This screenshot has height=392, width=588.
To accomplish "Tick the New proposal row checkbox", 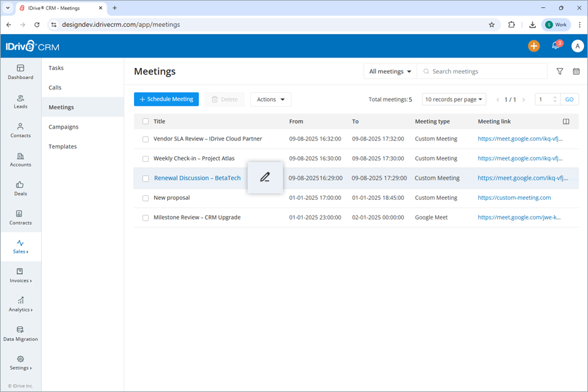I will point(145,197).
